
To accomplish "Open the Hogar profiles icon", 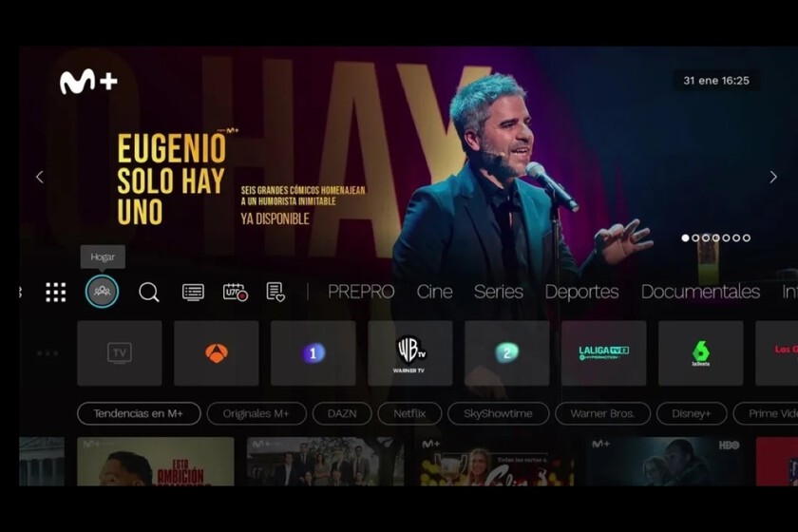I will click(102, 292).
